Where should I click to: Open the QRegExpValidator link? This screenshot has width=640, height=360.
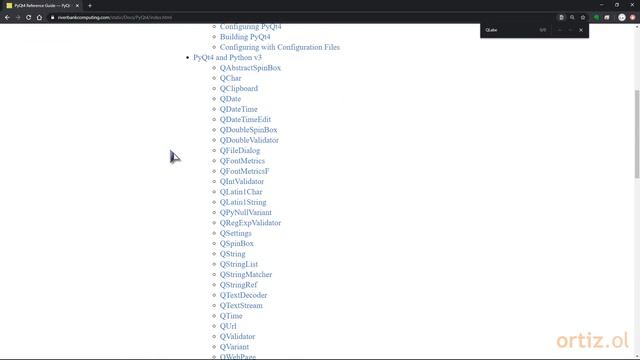pyautogui.click(x=250, y=223)
